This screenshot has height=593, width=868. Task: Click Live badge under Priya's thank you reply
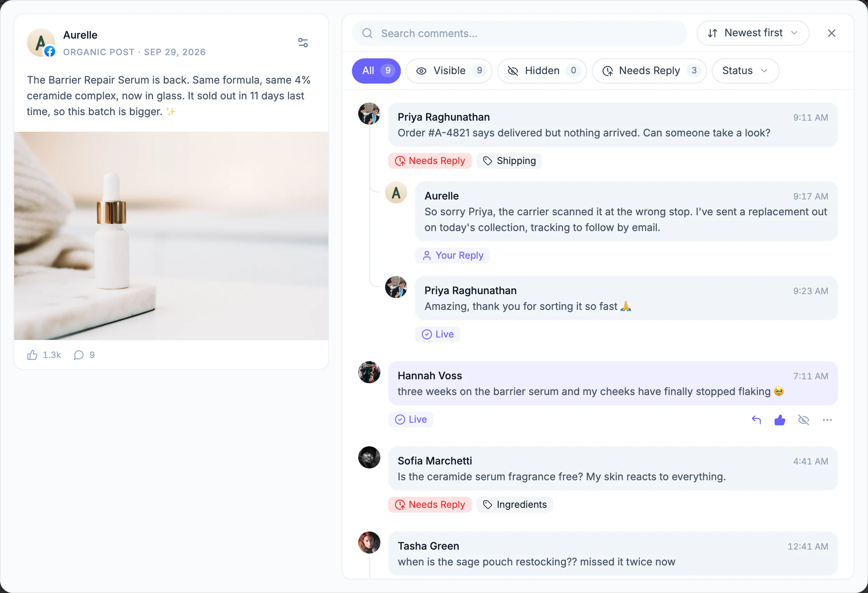(x=438, y=334)
